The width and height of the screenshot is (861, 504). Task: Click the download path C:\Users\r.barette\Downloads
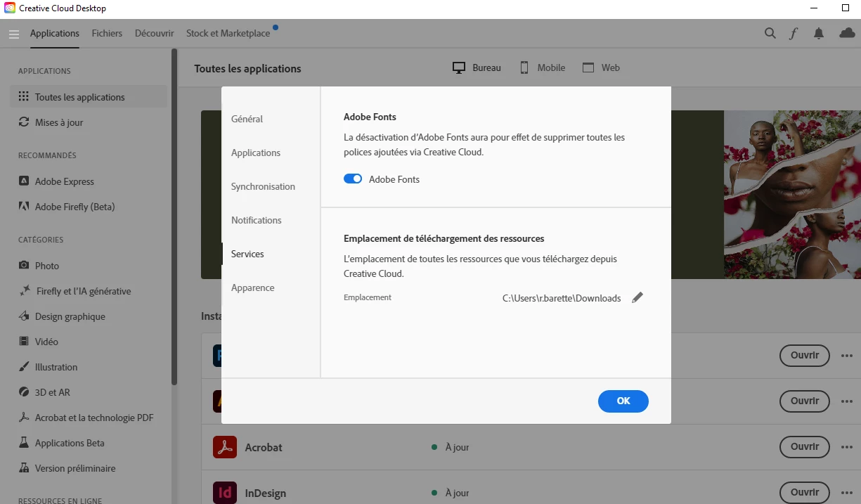562,298
